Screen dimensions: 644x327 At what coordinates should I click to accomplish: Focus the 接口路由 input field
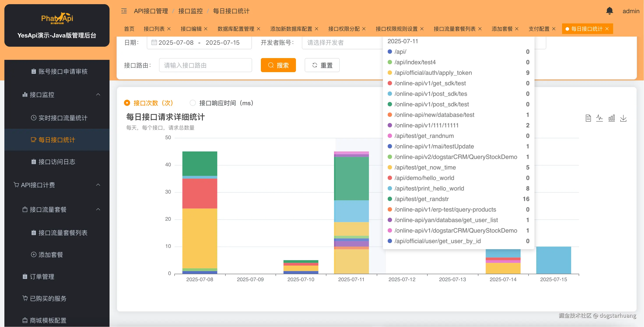click(205, 65)
